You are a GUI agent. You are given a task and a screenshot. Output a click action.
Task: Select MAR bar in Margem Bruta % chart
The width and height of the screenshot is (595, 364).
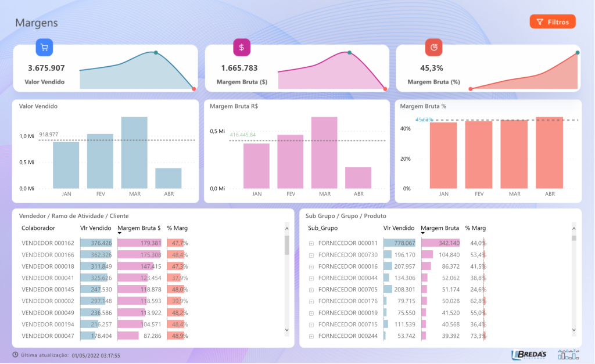(514, 154)
